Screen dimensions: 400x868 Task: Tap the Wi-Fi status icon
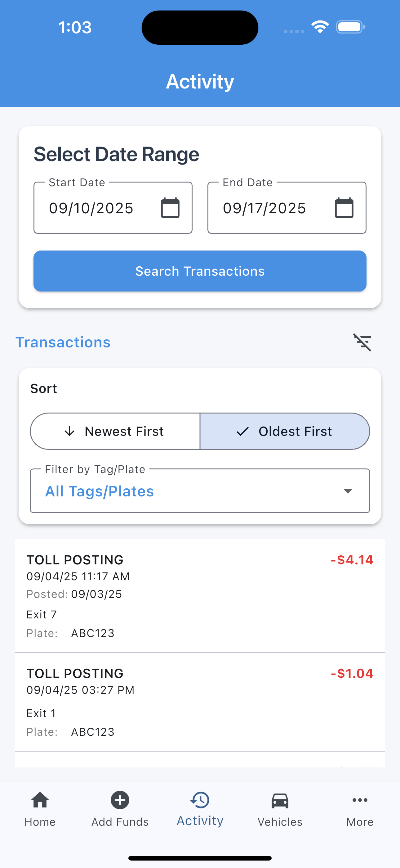pyautogui.click(x=320, y=27)
